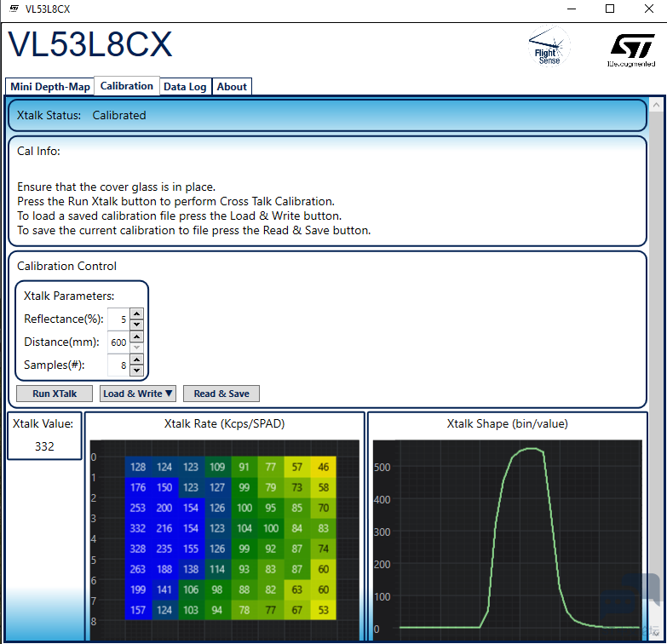Switch to the Mini Depth-Map tab
Screen dimensions: 667x644
click(49, 87)
